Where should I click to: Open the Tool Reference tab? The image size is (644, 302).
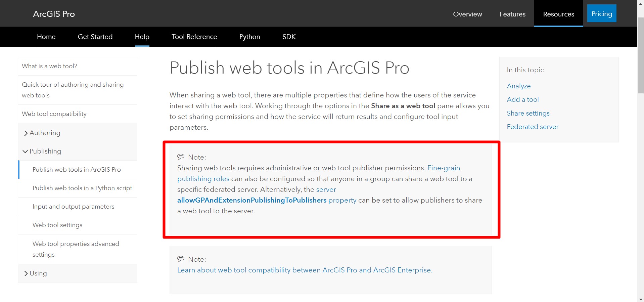194,37
